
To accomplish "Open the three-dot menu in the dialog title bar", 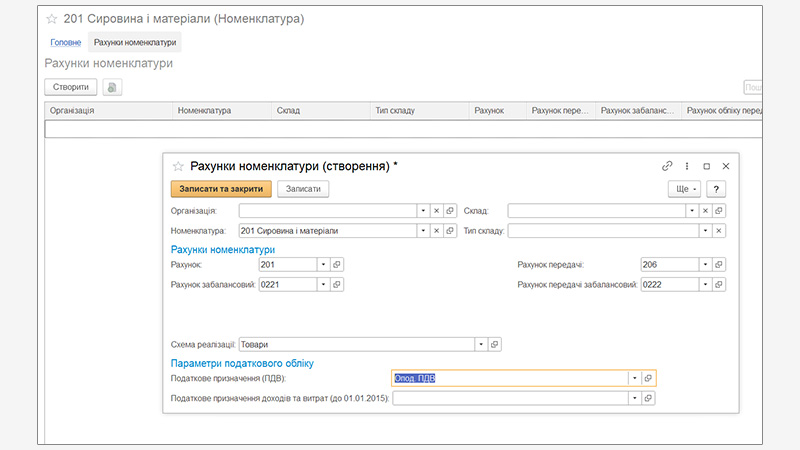I will (x=687, y=166).
